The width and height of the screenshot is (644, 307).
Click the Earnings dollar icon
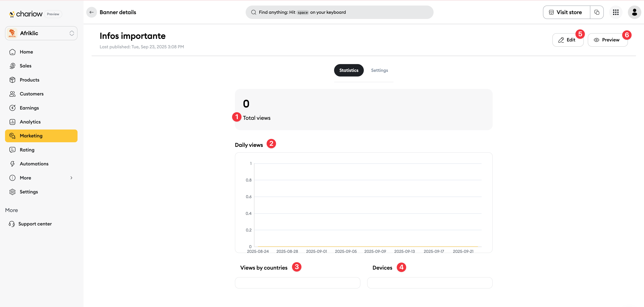[12, 108]
